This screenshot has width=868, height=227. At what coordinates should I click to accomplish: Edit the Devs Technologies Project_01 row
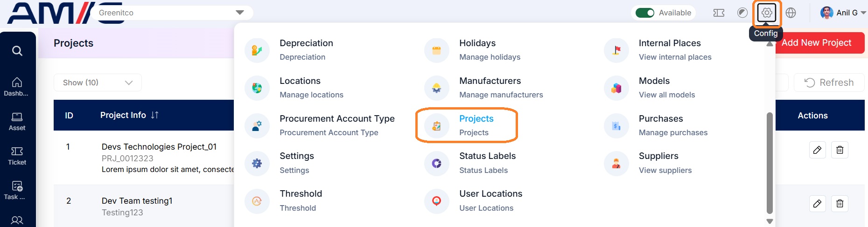coord(817,150)
